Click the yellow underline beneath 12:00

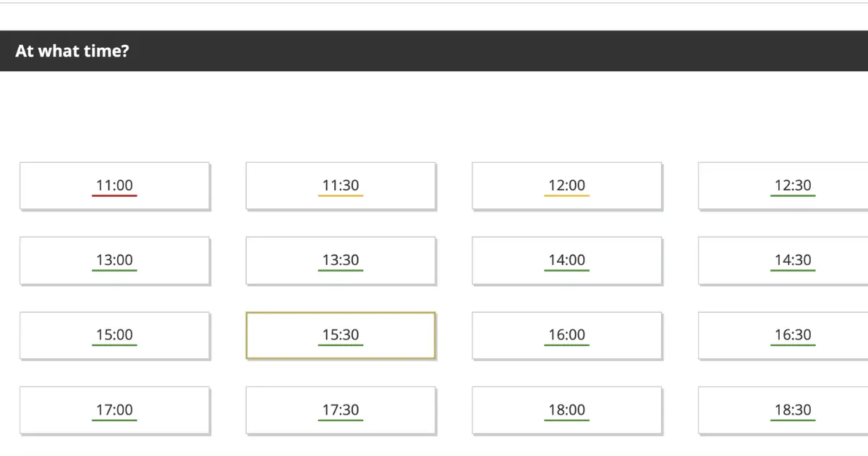(x=567, y=195)
